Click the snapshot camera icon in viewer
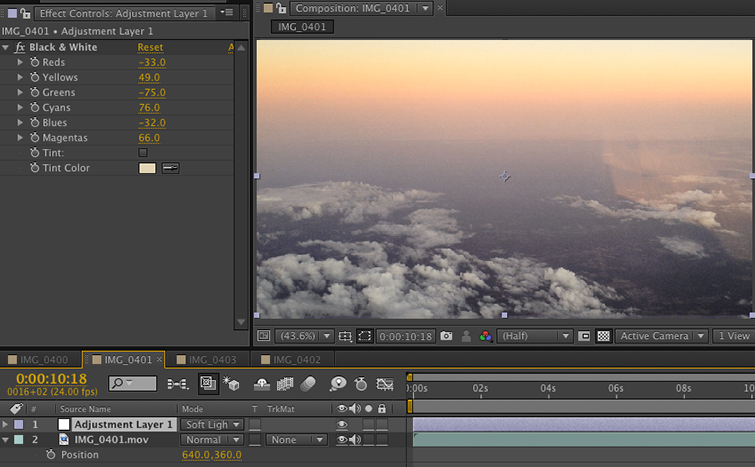 click(x=446, y=336)
